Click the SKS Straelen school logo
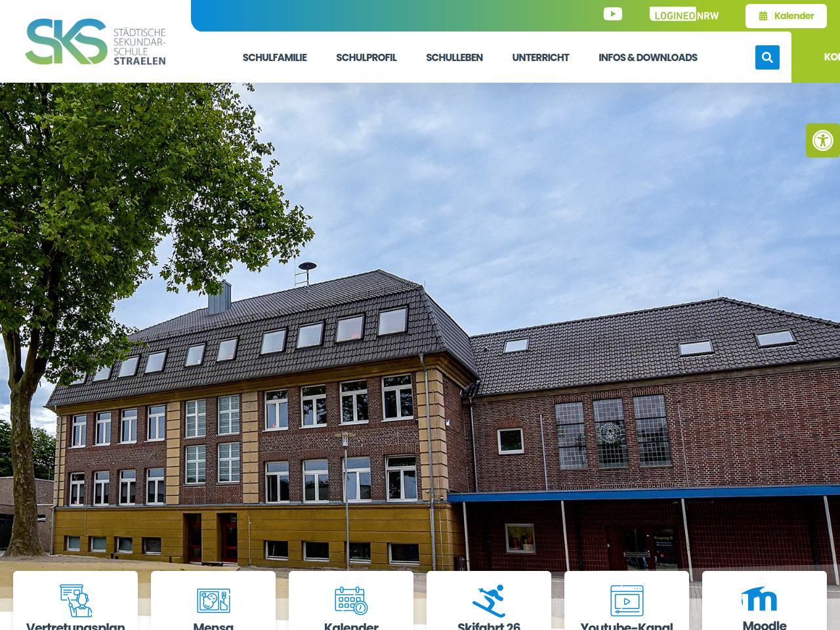 click(x=95, y=42)
